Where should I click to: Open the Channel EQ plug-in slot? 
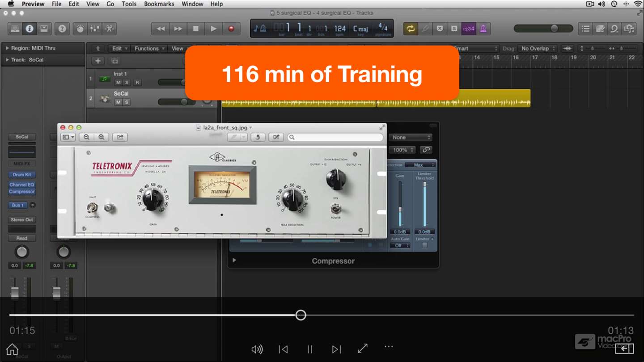pyautogui.click(x=22, y=185)
